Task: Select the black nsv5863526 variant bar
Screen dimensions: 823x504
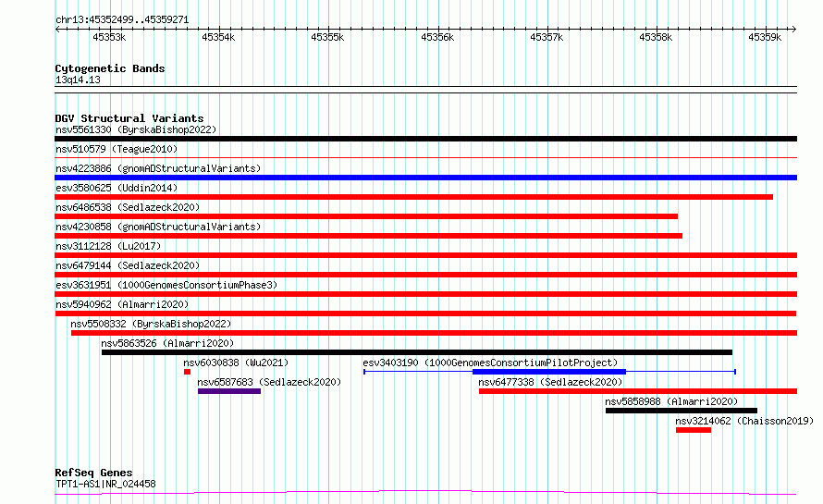Action: click(x=417, y=352)
